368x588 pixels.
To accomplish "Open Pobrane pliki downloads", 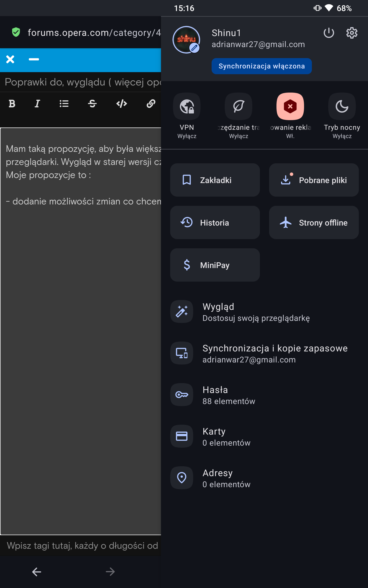I will [x=314, y=180].
